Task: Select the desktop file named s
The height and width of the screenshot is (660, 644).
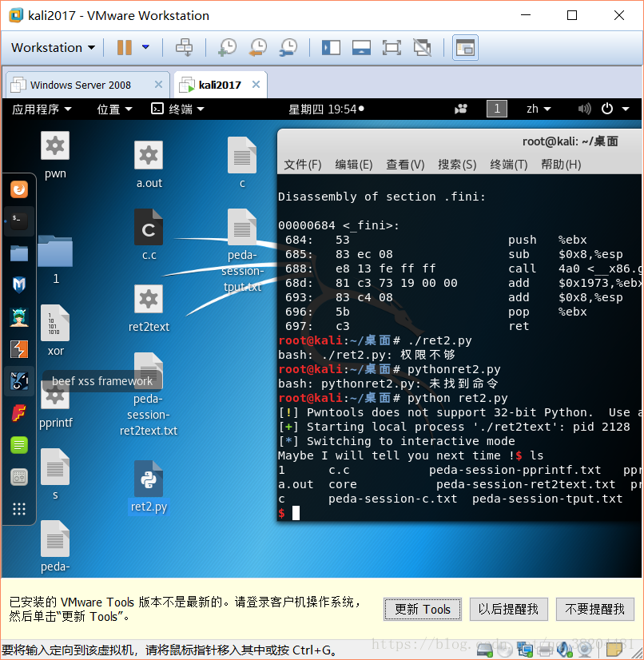Action: (55, 474)
